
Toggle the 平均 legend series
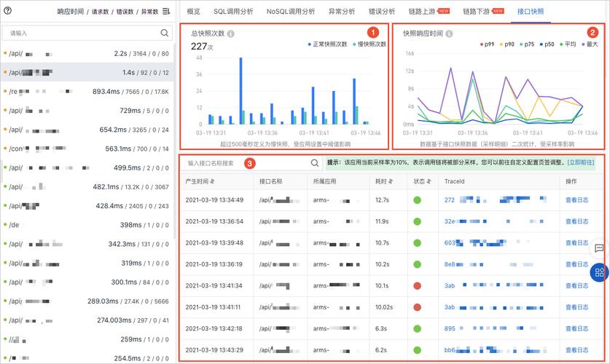[568, 44]
